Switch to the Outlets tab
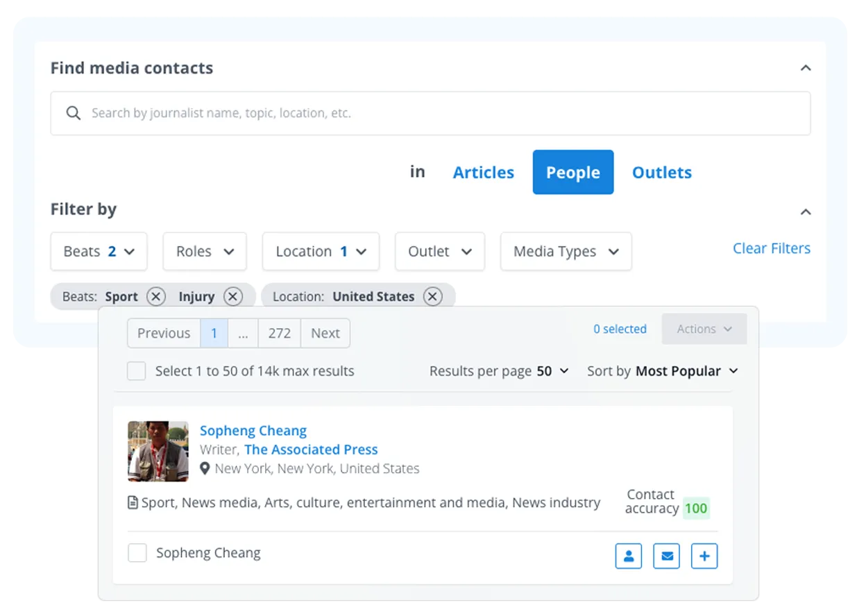This screenshot has width=857, height=616. click(x=661, y=173)
